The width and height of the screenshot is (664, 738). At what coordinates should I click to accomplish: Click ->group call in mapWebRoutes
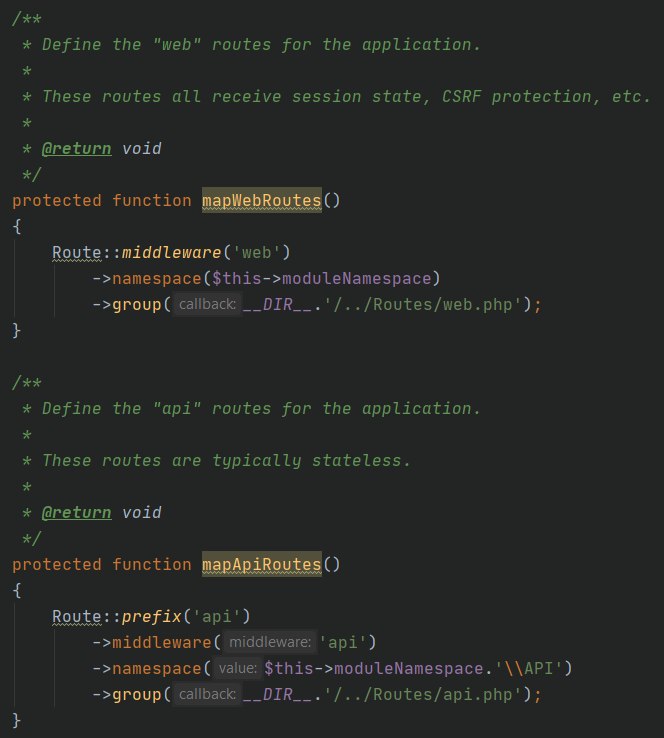pos(137,305)
